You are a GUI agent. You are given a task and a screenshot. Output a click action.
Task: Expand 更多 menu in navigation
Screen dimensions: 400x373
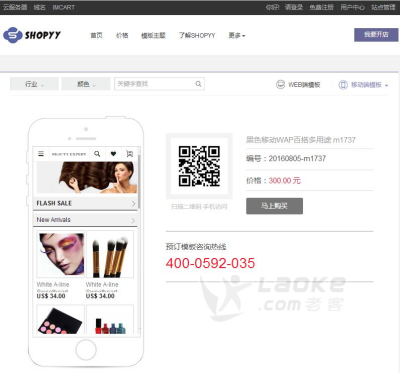point(237,35)
